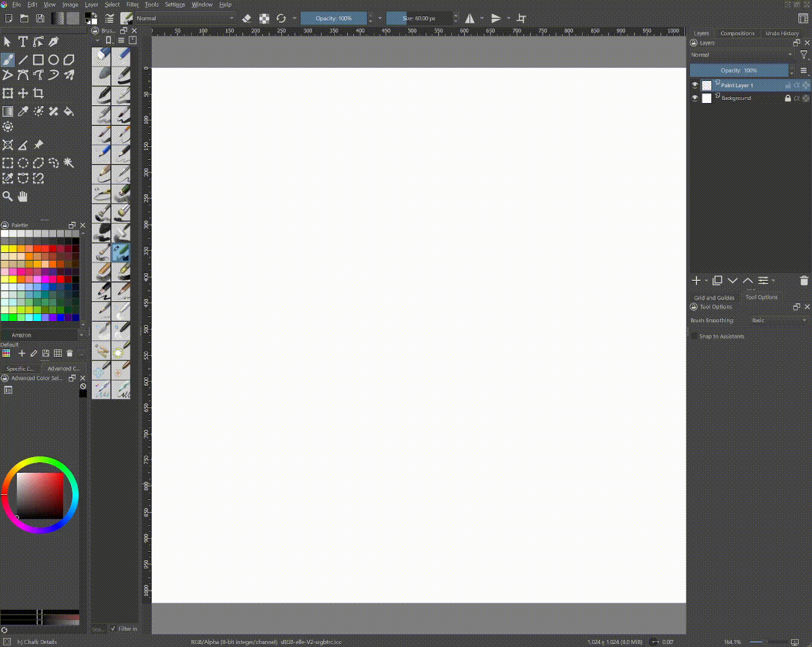
Task: Open the Settings menu
Action: click(x=175, y=4)
